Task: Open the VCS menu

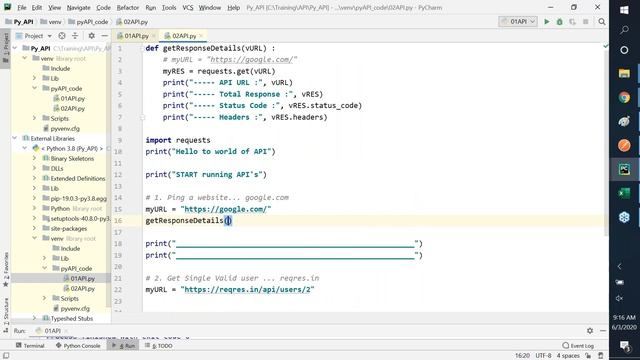Action: [x=188, y=8]
